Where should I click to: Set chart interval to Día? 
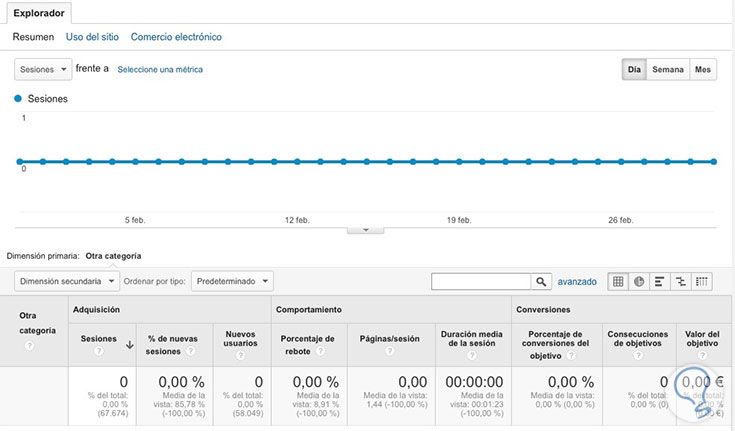(633, 70)
